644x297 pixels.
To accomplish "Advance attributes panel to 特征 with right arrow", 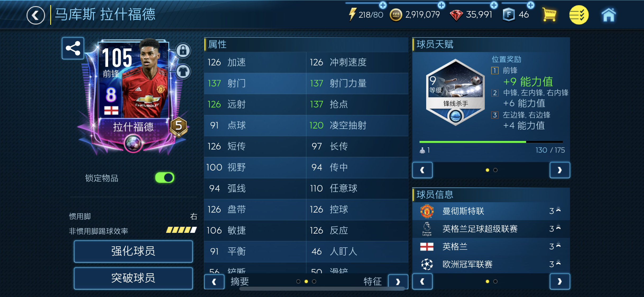I will click(x=398, y=282).
